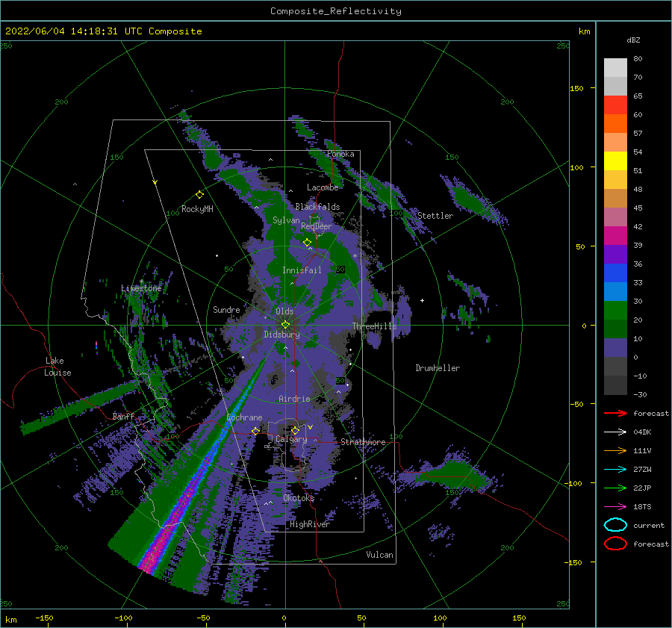The width and height of the screenshot is (672, 628).
Task: Select the cyan current ellipse legend icon
Action: point(615,525)
